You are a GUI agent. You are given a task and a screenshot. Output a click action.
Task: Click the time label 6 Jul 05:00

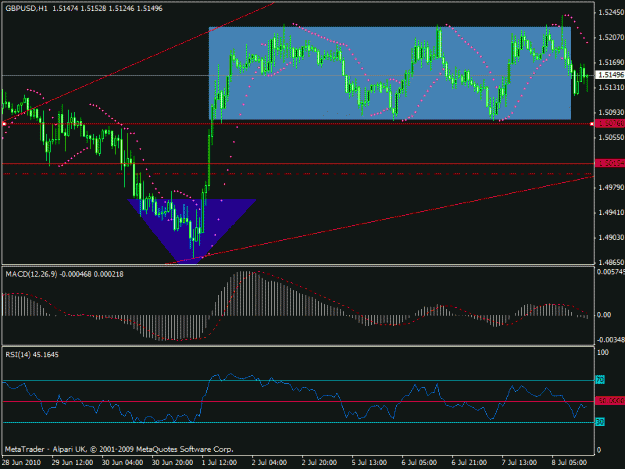pyautogui.click(x=419, y=462)
